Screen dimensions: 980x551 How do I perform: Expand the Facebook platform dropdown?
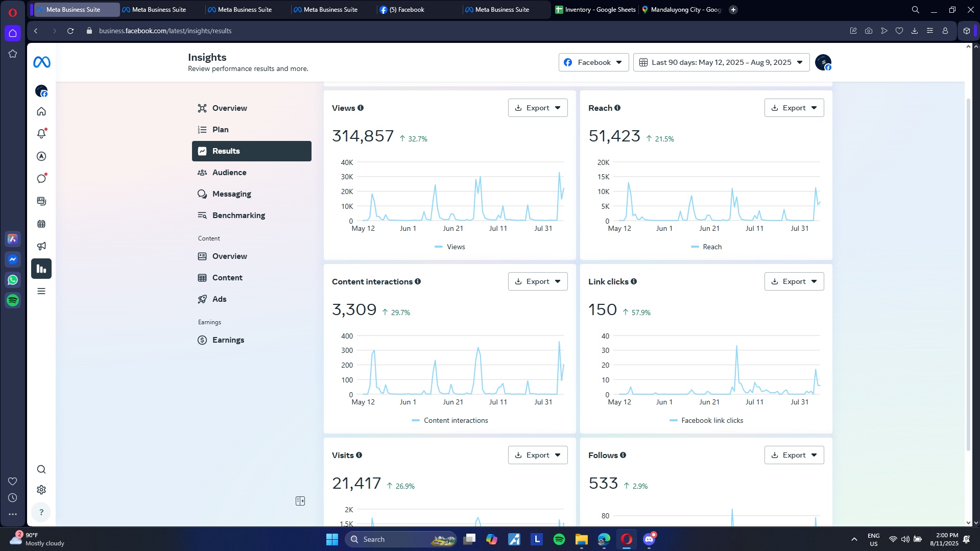point(593,62)
